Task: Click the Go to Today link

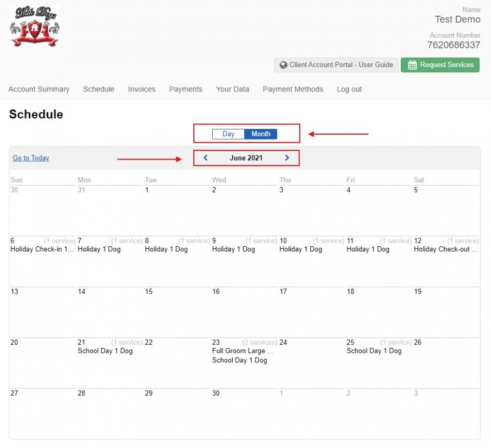Action: (x=31, y=158)
